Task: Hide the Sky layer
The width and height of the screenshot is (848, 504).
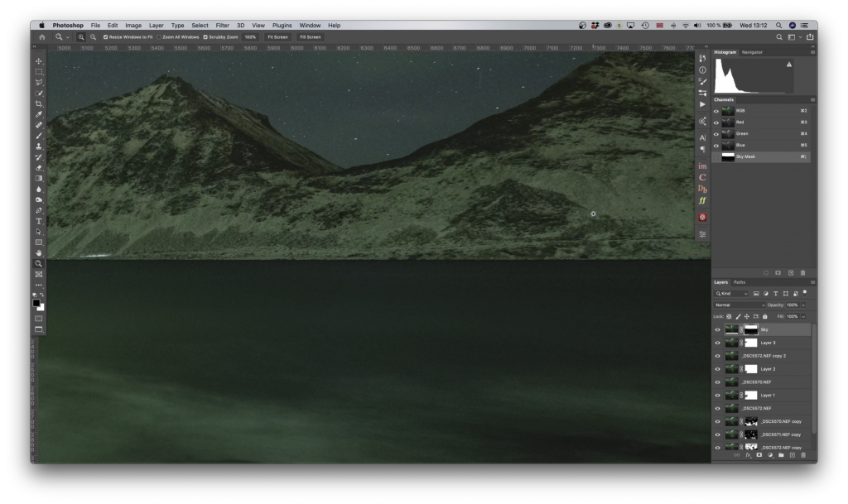Action: 718,329
